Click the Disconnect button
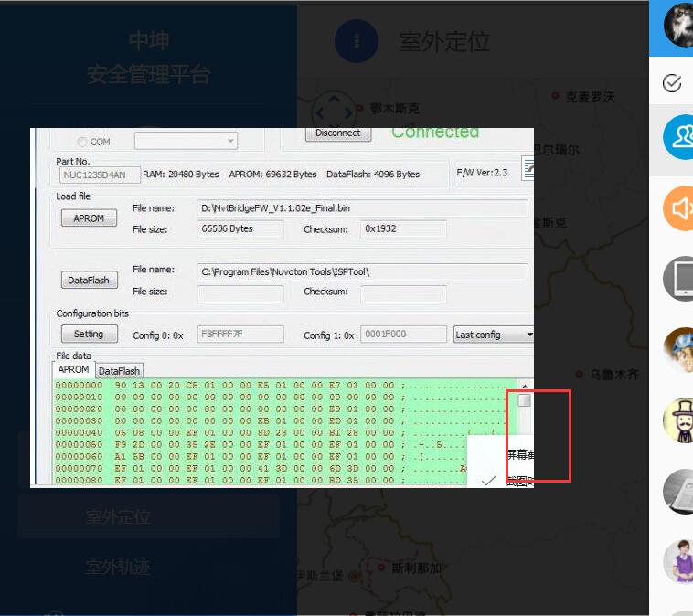Screen dimensions: 693x616 tap(338, 133)
